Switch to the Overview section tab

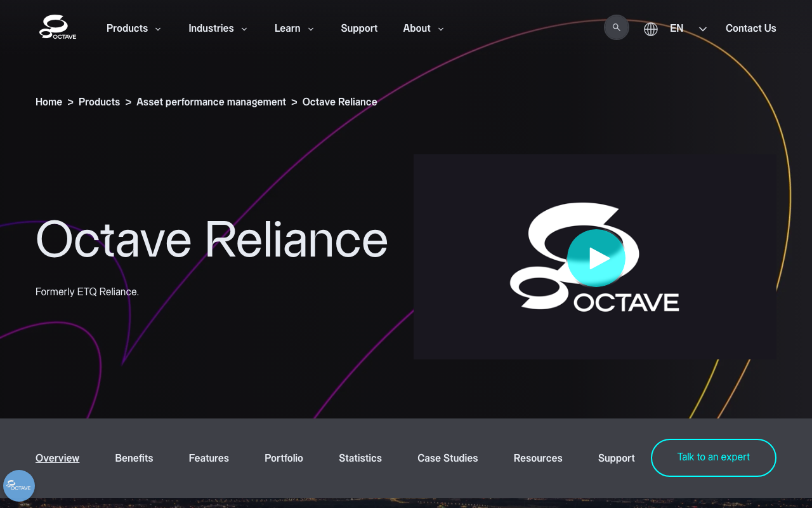pos(57,458)
